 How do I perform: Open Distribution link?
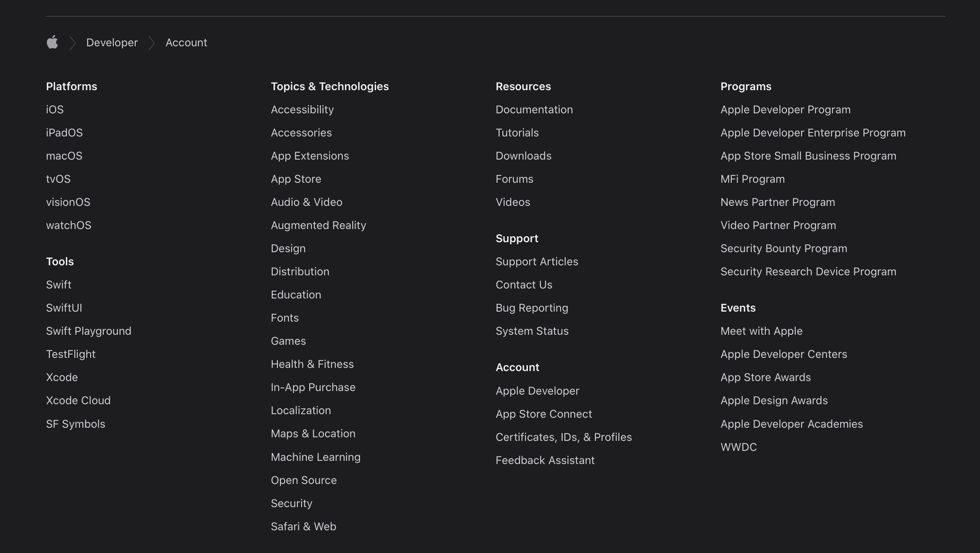coord(300,271)
